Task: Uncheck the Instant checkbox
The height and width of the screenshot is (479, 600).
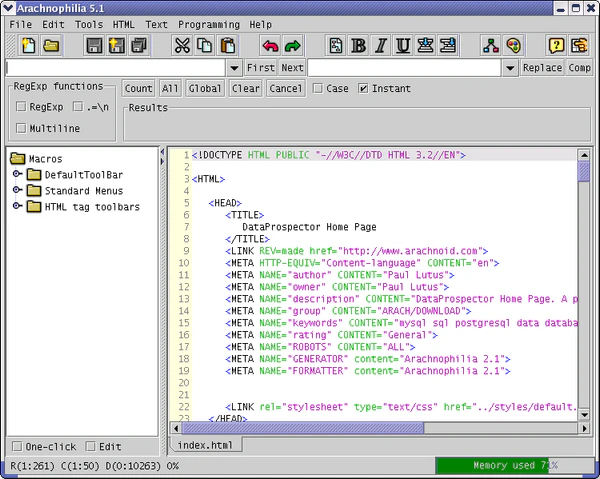Action: (x=363, y=88)
